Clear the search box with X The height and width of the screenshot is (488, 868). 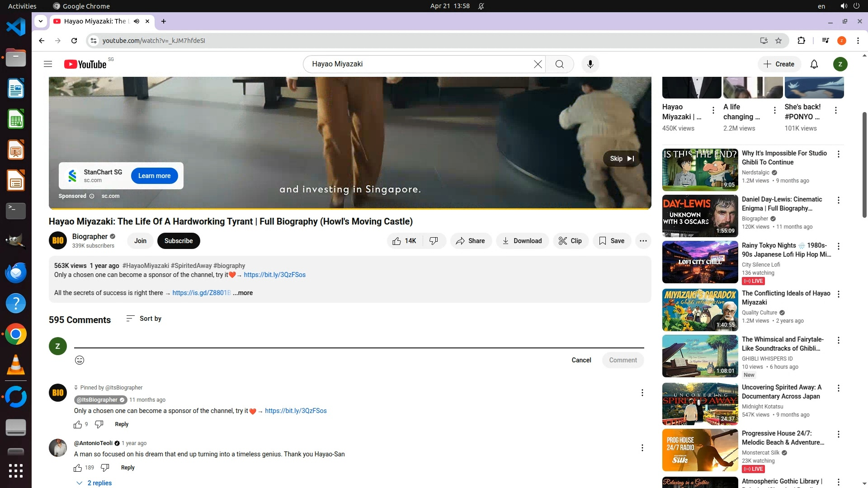pos(538,64)
